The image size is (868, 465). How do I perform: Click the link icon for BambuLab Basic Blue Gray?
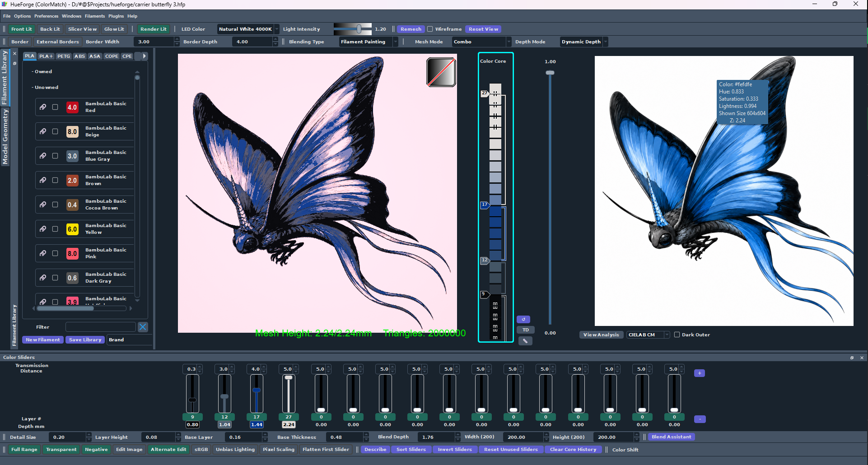click(42, 156)
